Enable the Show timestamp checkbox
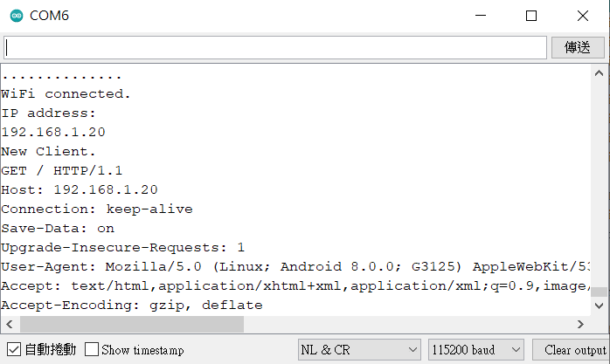 pos(92,350)
